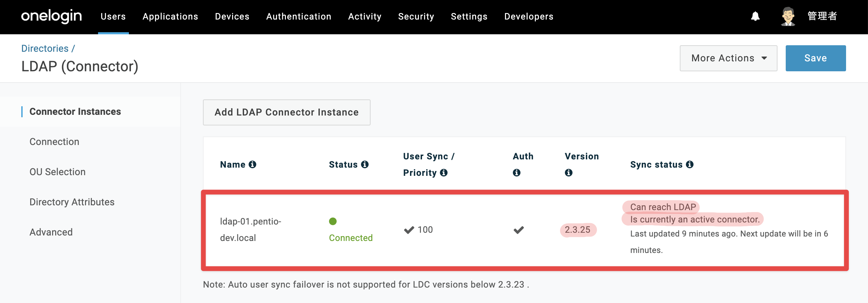
Task: Click the Auth checkmark in ldap-01 row
Action: (x=519, y=230)
